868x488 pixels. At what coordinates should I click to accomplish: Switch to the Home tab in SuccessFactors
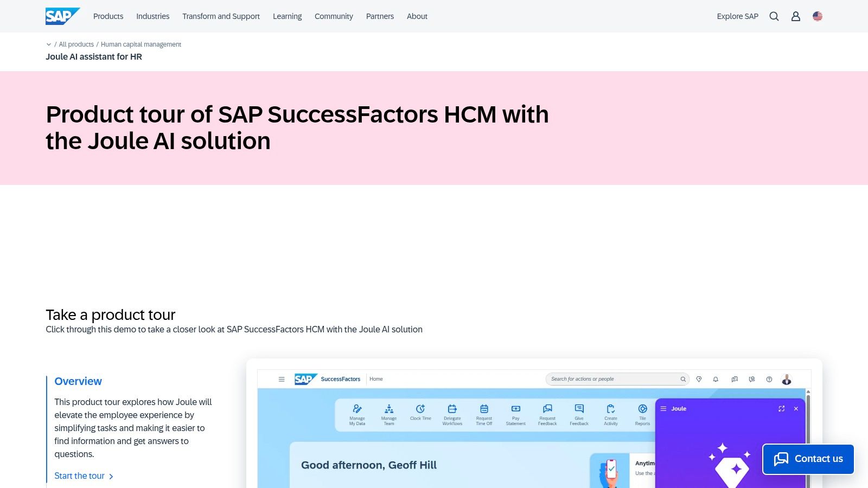(x=376, y=379)
